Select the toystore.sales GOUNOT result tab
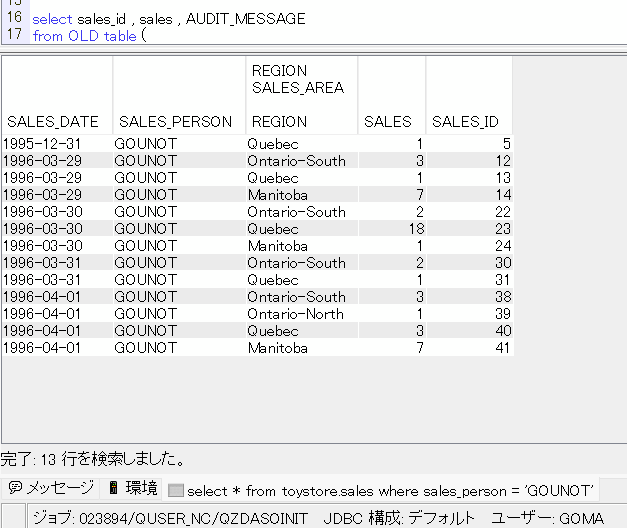Screen dimensions: 627x528 point(380,490)
